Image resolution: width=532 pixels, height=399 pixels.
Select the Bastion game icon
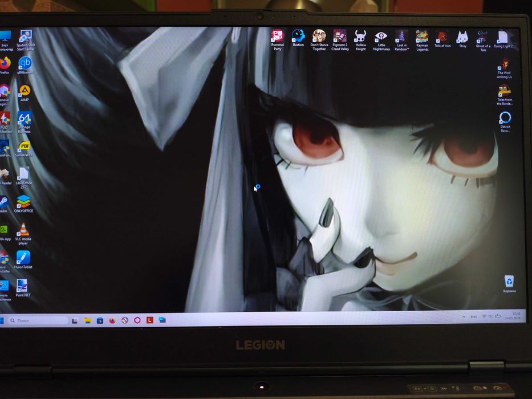point(298,38)
